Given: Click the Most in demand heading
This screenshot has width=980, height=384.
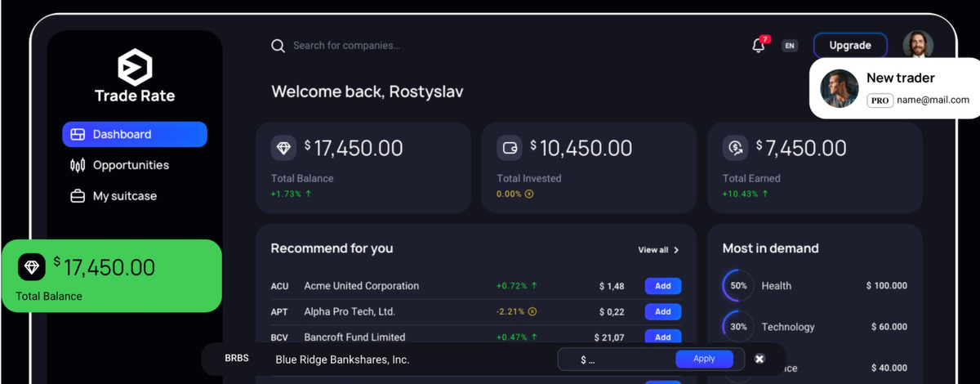Looking at the screenshot, I should [x=770, y=248].
